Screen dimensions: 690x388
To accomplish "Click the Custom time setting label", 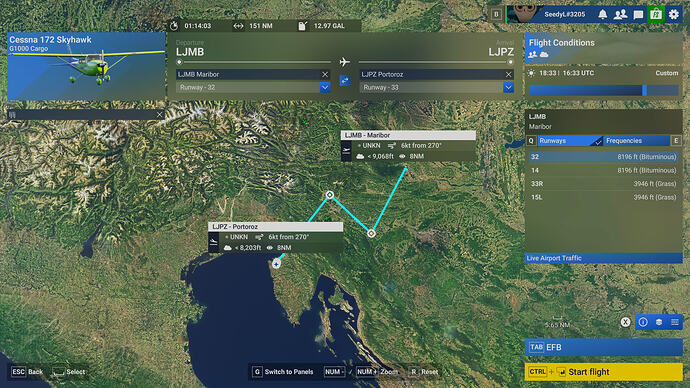I will click(x=667, y=73).
